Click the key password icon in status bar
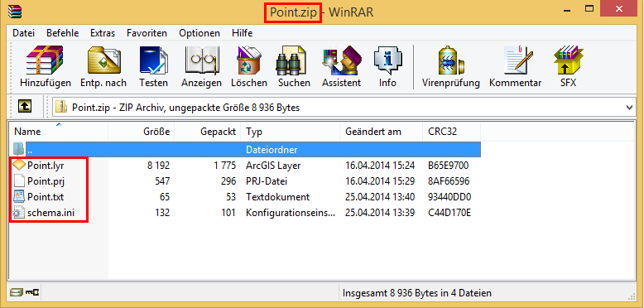This screenshot has width=644, height=308. point(32,292)
